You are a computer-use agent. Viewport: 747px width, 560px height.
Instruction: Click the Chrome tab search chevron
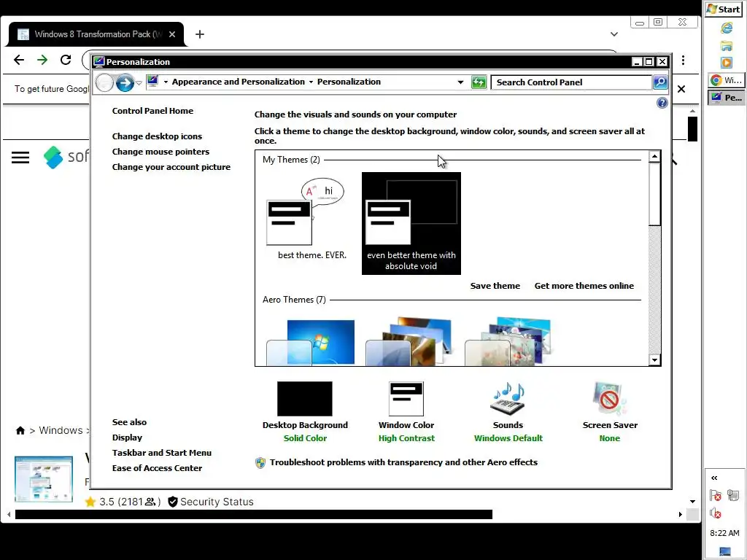point(614,34)
